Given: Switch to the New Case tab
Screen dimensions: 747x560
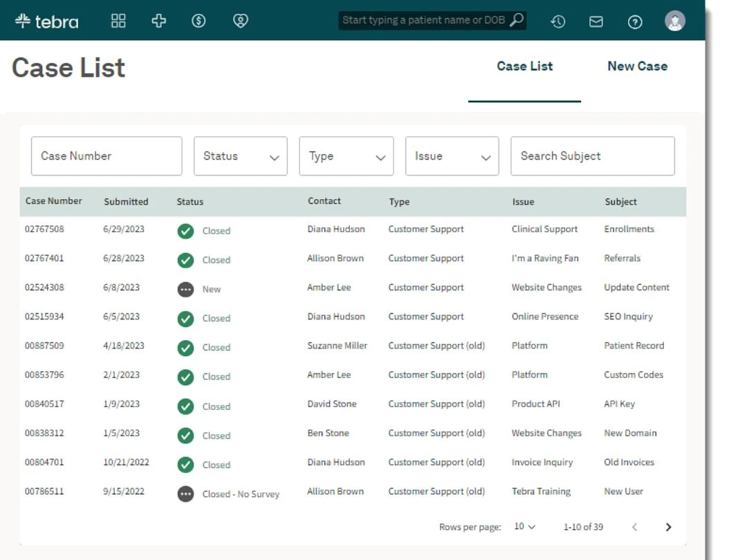Looking at the screenshot, I should pyautogui.click(x=638, y=66).
